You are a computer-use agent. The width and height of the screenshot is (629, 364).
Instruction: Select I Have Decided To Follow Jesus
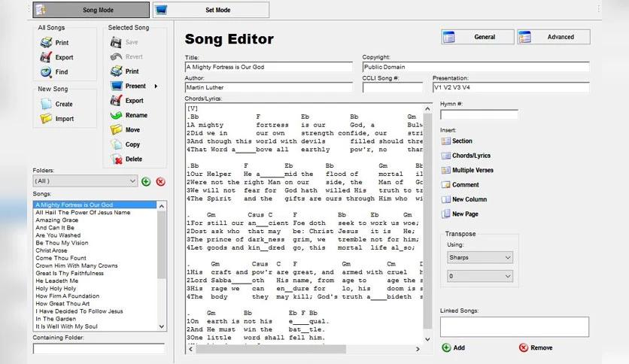pyautogui.click(x=95, y=311)
